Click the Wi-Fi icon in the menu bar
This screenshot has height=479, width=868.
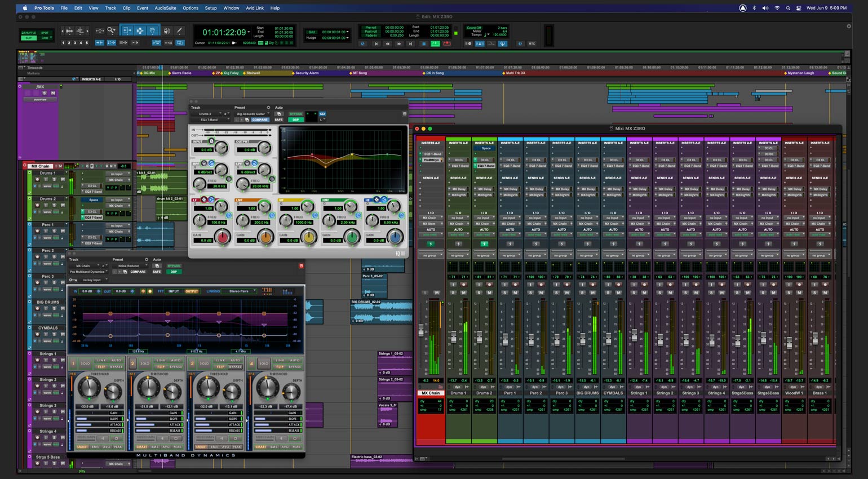tap(777, 8)
